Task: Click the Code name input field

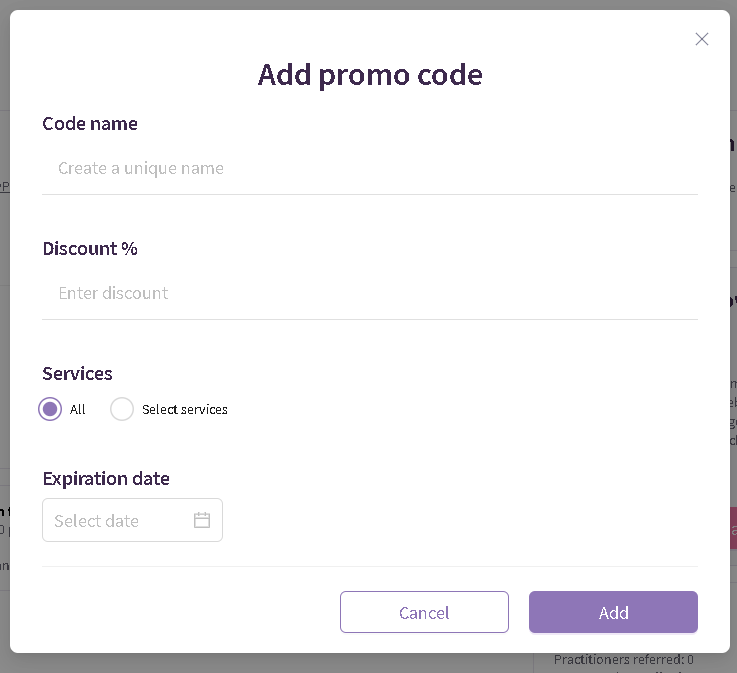Action: click(370, 168)
